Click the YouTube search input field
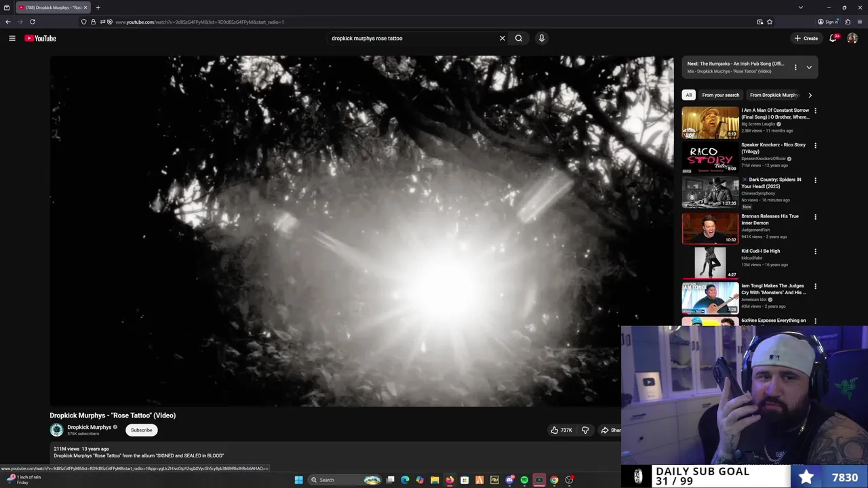The height and width of the screenshot is (488, 868). click(x=414, y=38)
